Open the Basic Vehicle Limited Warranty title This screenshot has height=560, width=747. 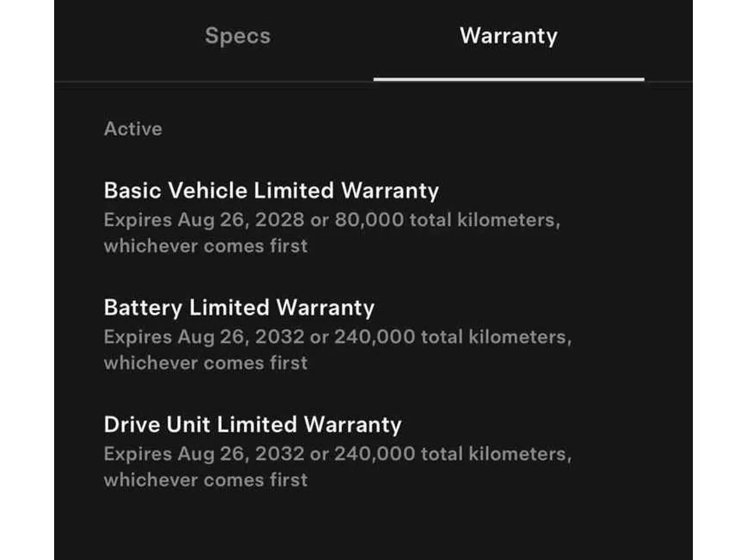[271, 191]
